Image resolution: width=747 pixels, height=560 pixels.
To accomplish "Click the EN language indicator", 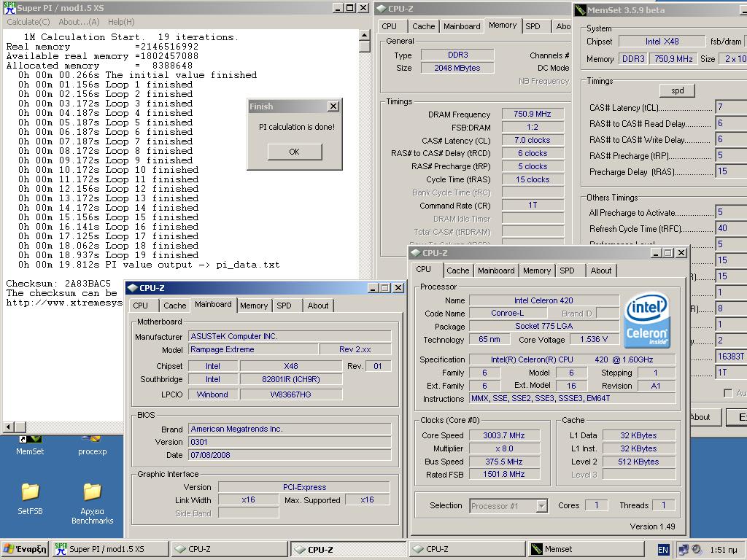I will [x=662, y=550].
